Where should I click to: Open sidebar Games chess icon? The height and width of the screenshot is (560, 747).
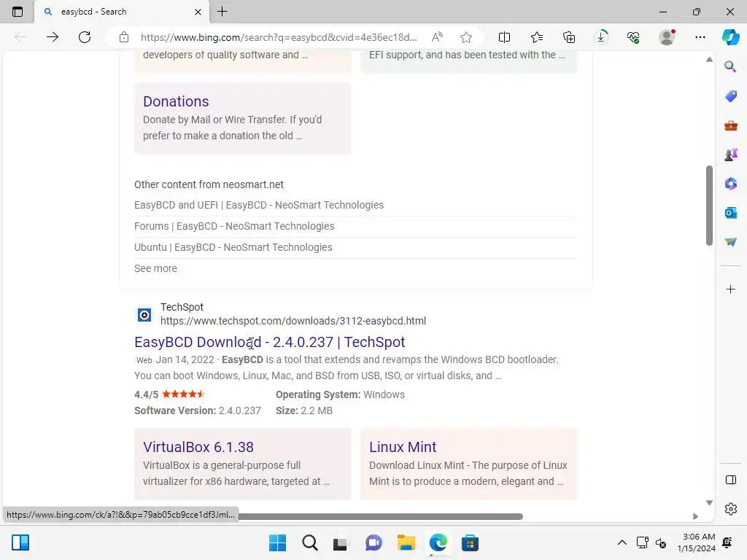(730, 155)
